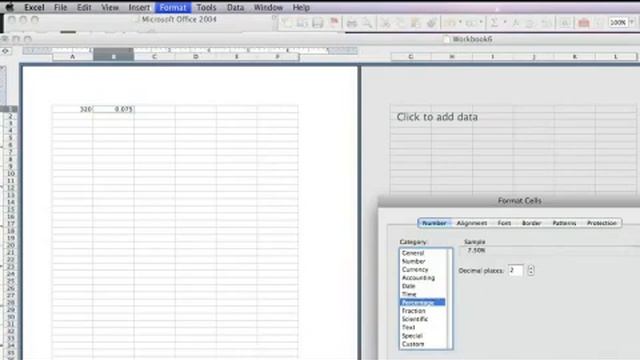Viewport: 640px width, 360px height.
Task: Open the zoom percentage dropdown arrow
Action: [x=632, y=22]
